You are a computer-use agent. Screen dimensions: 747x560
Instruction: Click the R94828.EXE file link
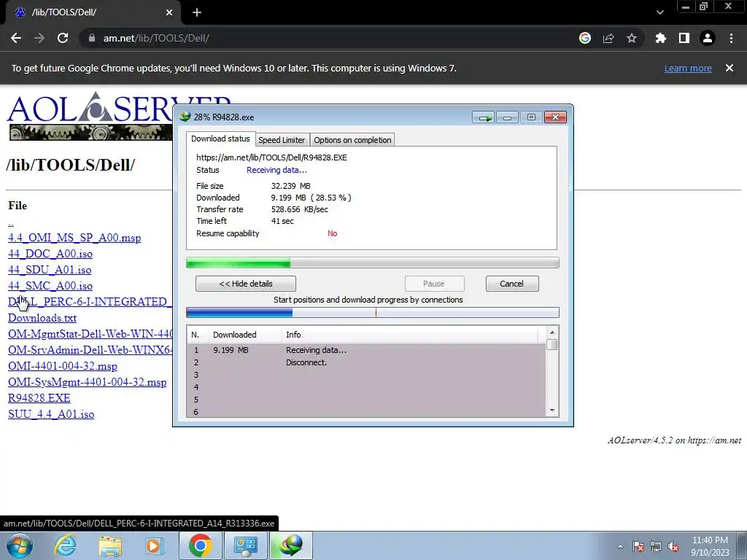(x=39, y=398)
